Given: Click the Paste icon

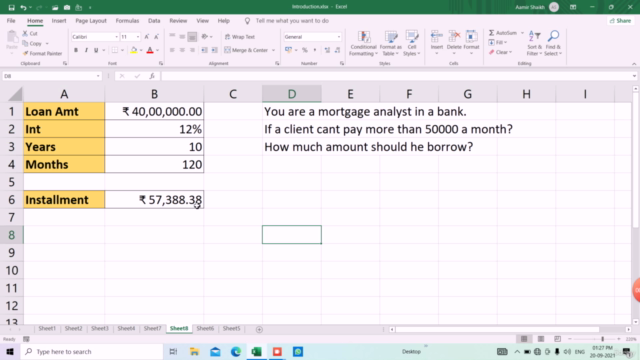Looking at the screenshot, I should click(12, 38).
